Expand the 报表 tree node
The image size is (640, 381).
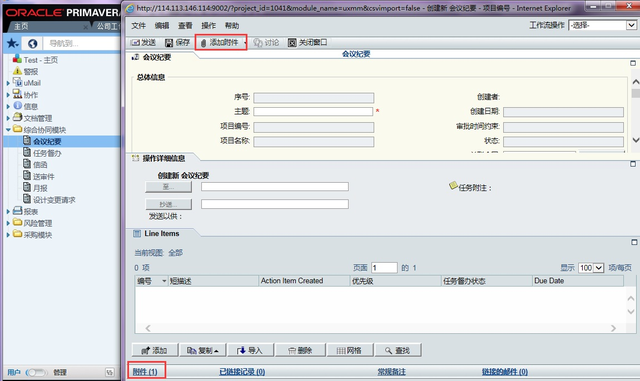(x=8, y=212)
